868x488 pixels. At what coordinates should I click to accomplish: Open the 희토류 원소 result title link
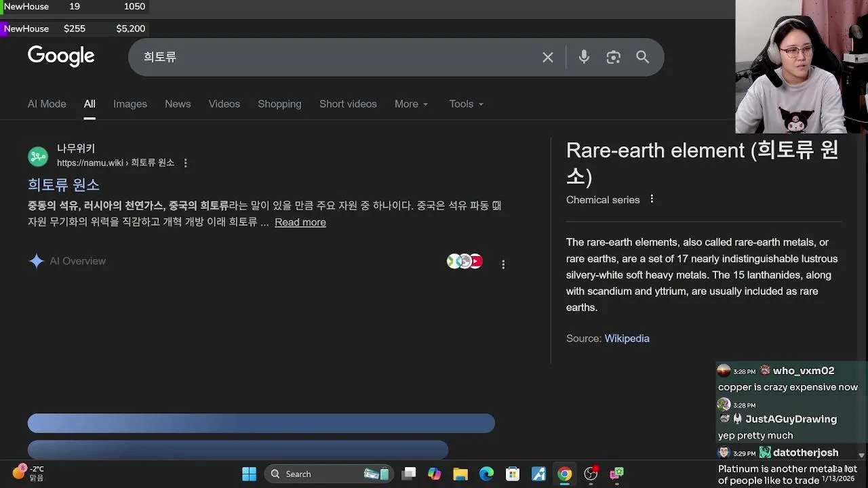coord(64,184)
